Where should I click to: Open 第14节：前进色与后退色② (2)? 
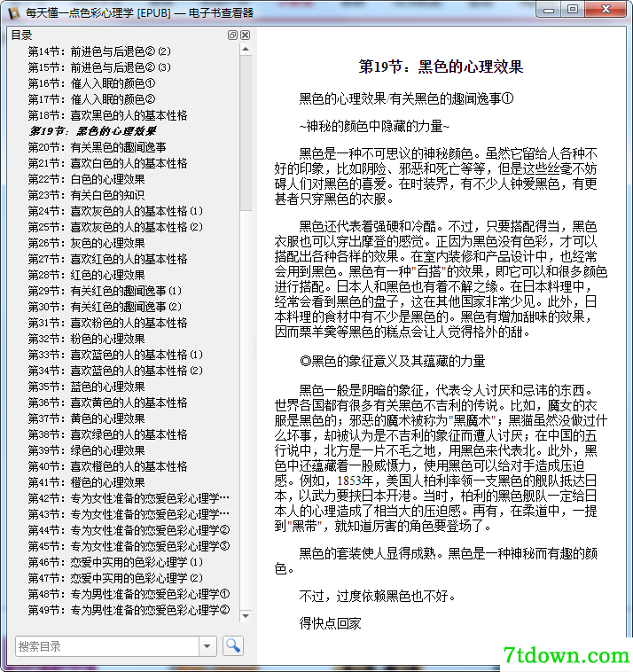point(99,51)
